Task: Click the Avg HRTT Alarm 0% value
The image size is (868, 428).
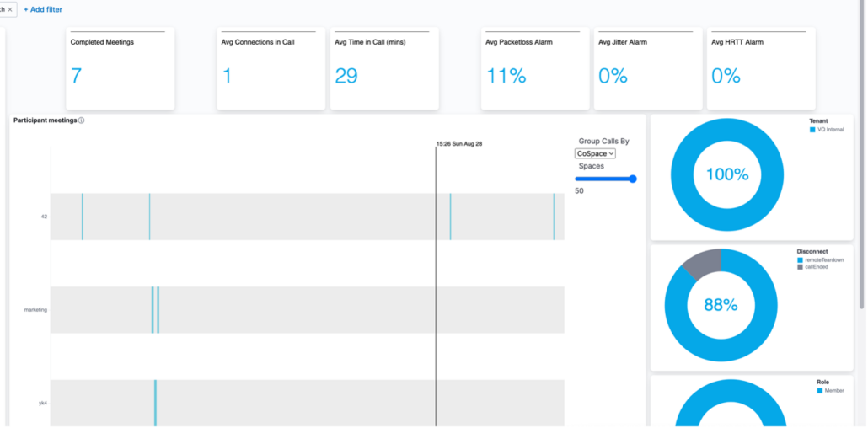Action: pos(726,75)
